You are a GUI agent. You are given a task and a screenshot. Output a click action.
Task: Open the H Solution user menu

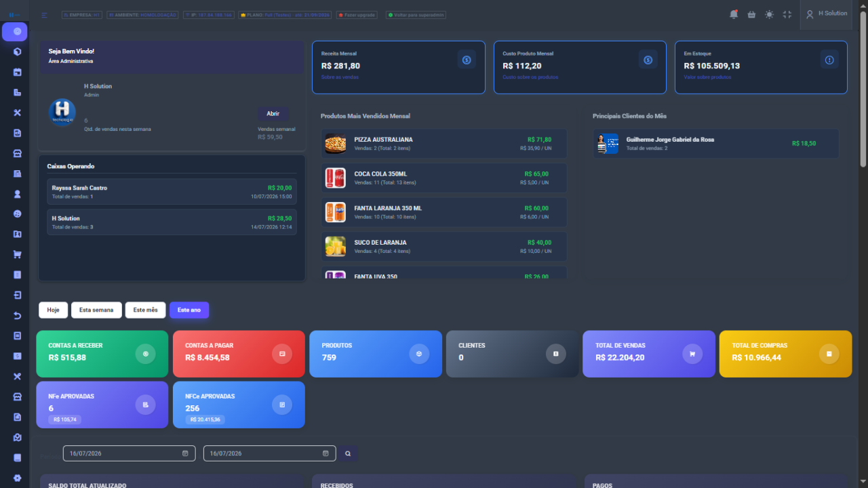click(827, 14)
